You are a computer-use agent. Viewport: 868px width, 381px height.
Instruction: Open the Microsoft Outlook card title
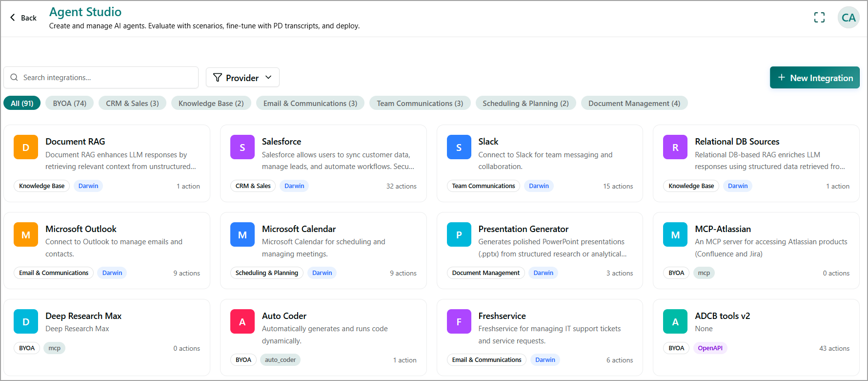point(81,229)
